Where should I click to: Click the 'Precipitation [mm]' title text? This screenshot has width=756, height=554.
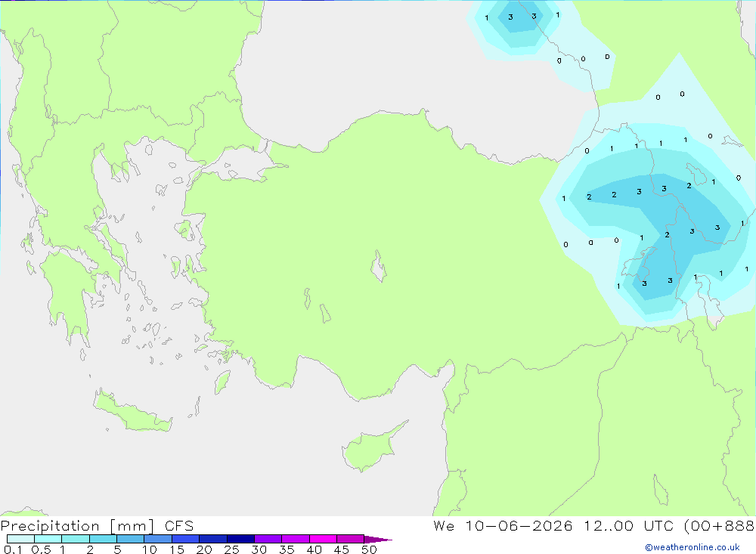tap(78, 526)
